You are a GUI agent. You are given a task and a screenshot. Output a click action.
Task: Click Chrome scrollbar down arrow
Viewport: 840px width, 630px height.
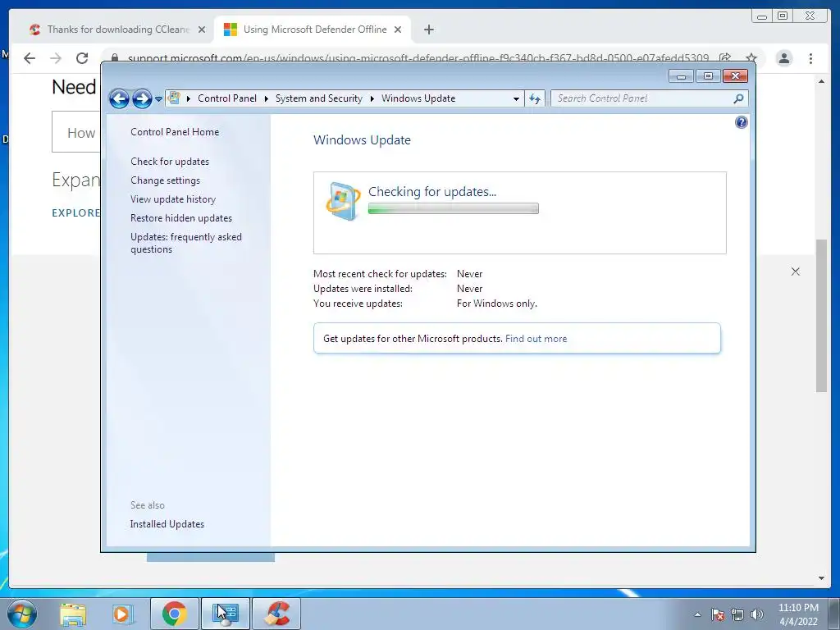coord(821,578)
